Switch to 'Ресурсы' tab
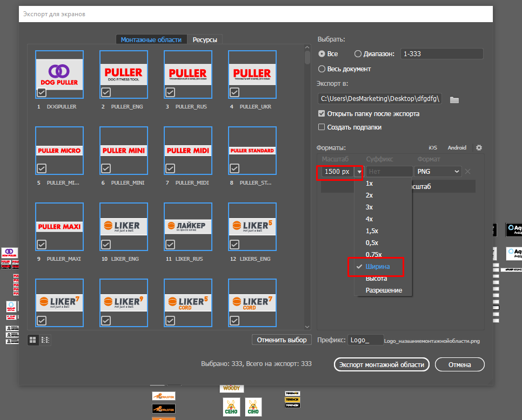Image resolution: width=522 pixels, height=420 pixels. 205,39
